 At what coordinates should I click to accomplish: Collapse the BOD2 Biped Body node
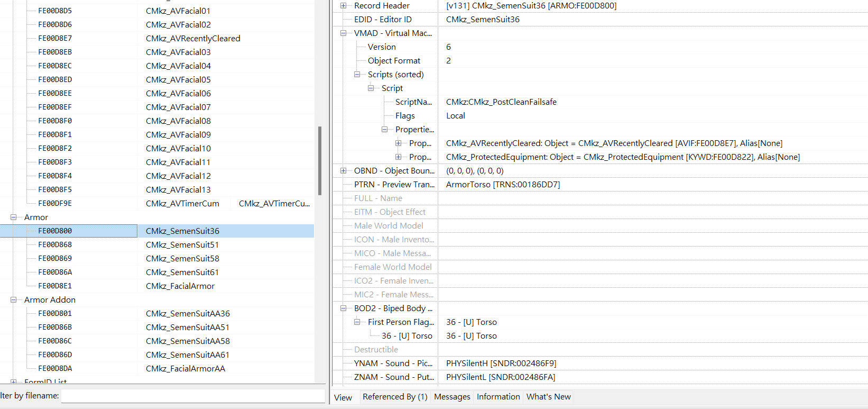343,308
